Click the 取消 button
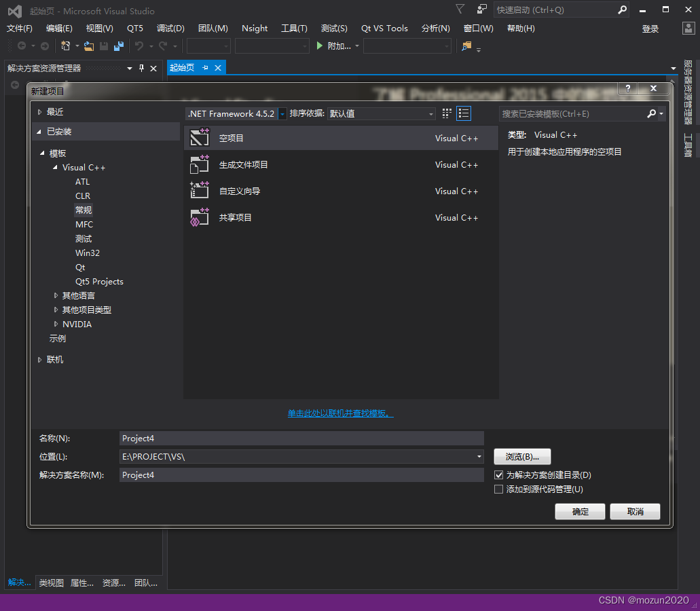 click(x=635, y=511)
